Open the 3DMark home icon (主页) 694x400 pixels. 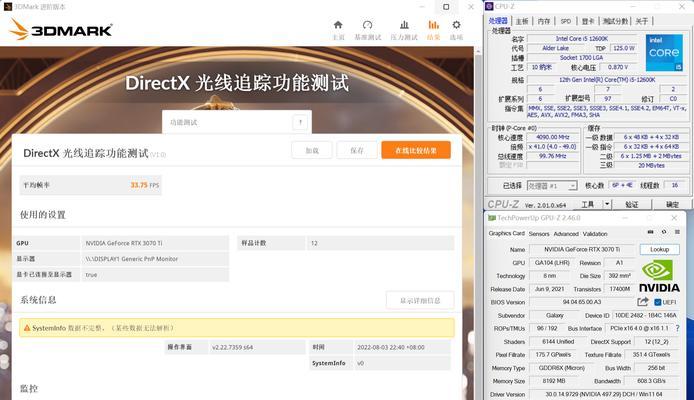point(338,25)
